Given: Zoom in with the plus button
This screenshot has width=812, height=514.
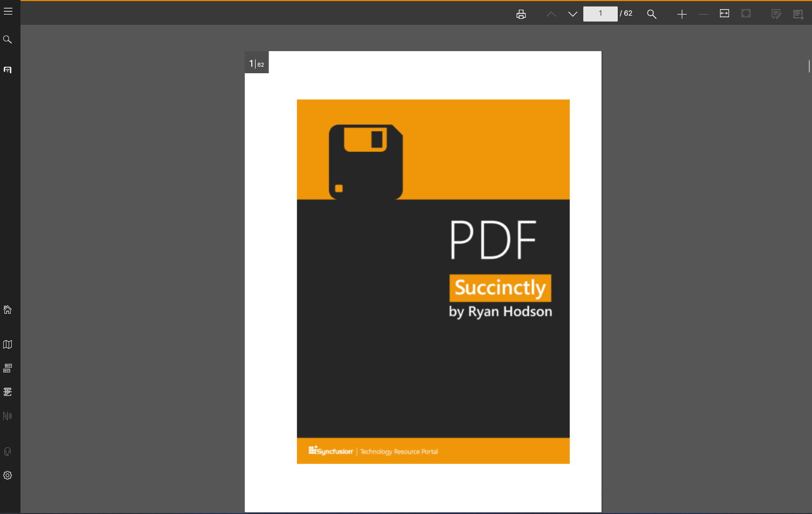Looking at the screenshot, I should tap(682, 14).
